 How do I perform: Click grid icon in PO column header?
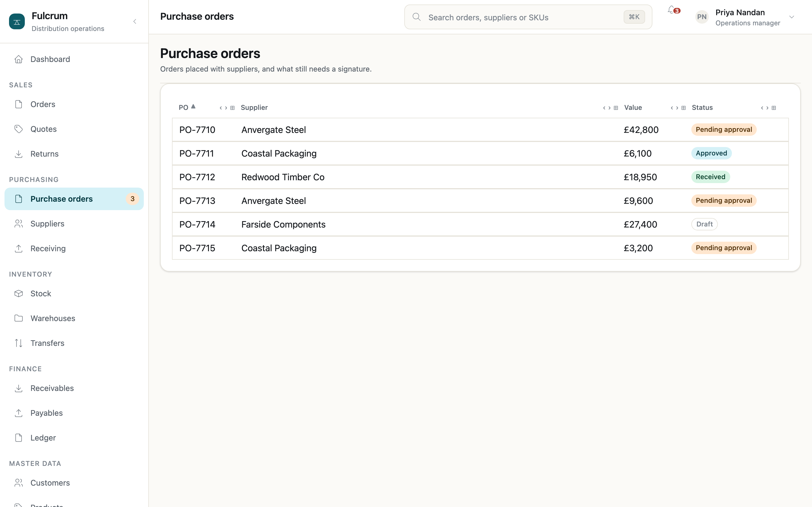232,108
